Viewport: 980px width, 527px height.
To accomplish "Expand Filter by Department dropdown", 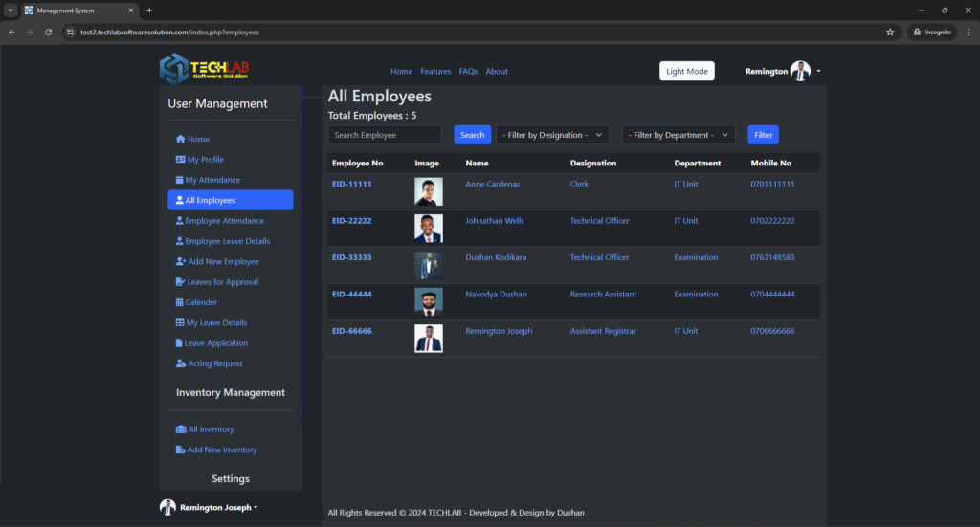I will click(x=679, y=135).
